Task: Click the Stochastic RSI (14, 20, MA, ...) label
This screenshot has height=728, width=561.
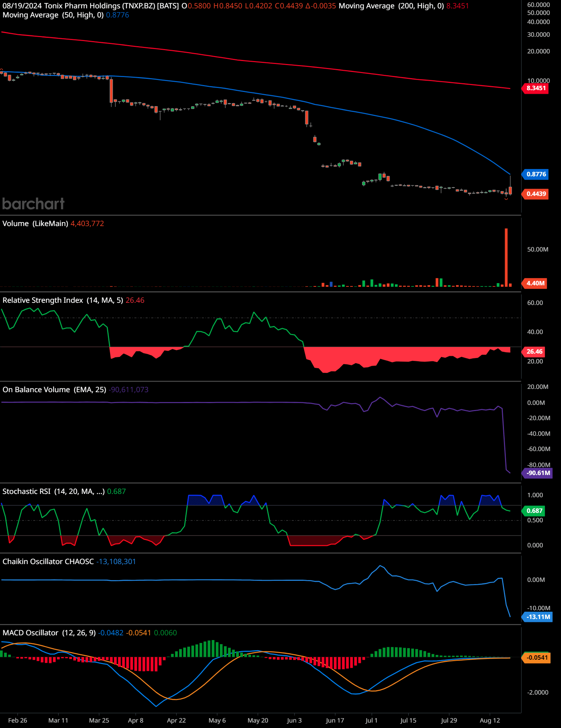Action: [54, 491]
